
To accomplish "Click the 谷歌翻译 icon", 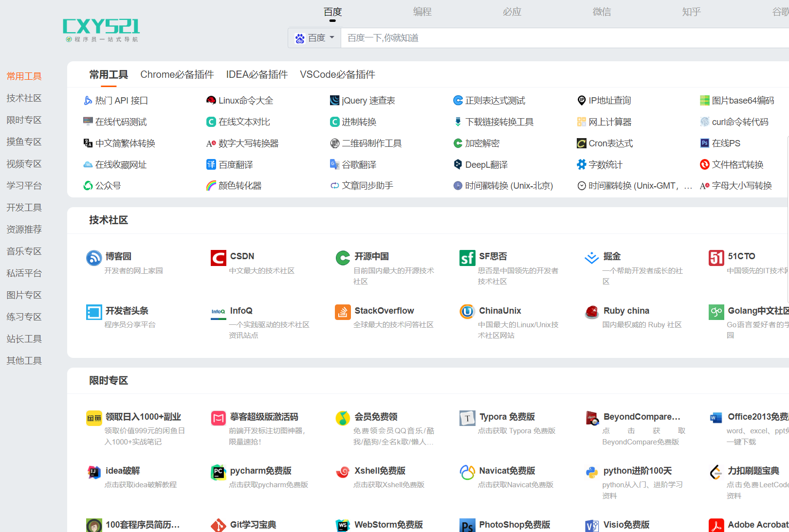I will pos(334,164).
